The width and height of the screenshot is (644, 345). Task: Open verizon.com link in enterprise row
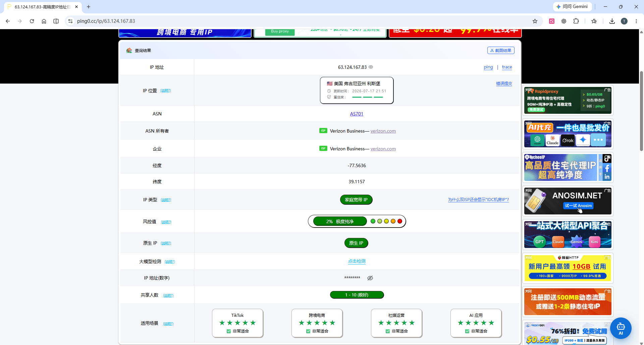(x=383, y=149)
